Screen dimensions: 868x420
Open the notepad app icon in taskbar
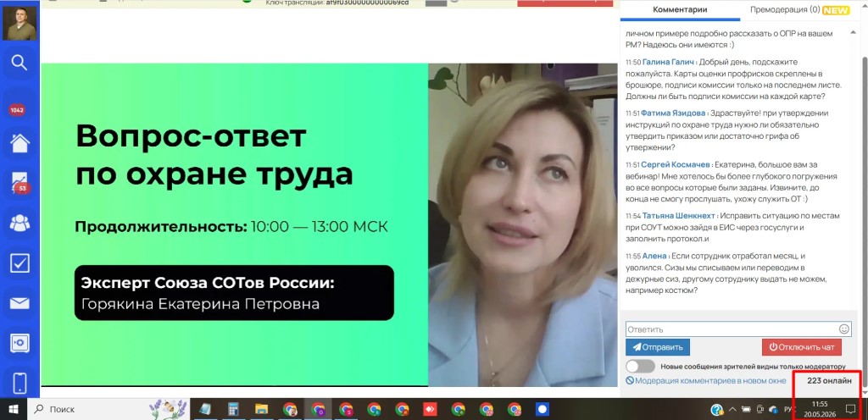click(205, 410)
